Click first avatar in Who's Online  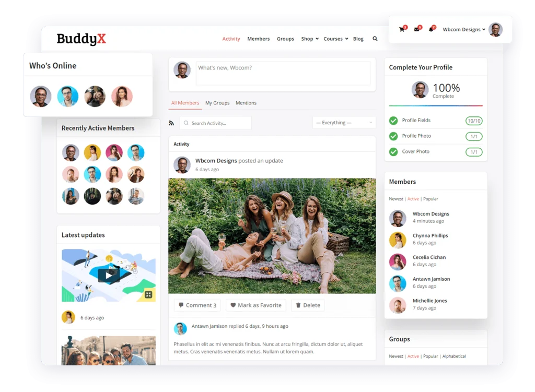pyautogui.click(x=41, y=96)
